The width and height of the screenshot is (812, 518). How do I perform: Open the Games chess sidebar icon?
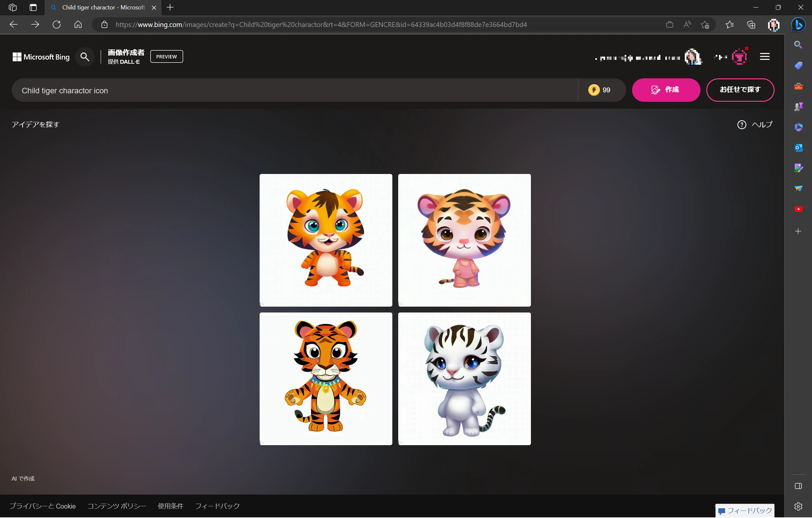[798, 107]
